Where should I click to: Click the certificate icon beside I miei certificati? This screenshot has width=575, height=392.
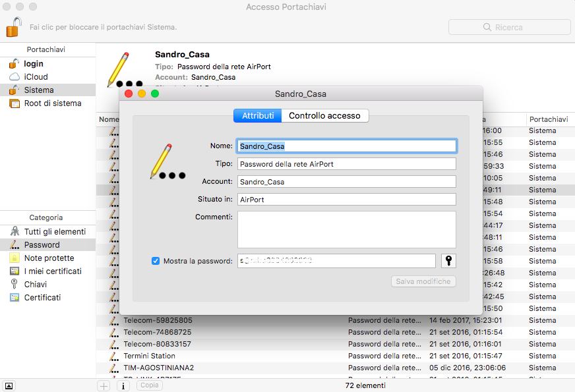point(15,271)
